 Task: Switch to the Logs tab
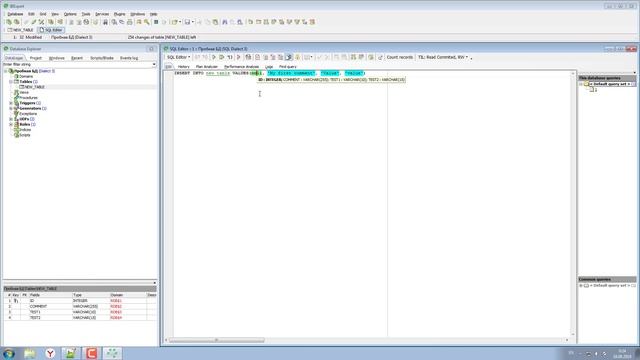click(269, 67)
